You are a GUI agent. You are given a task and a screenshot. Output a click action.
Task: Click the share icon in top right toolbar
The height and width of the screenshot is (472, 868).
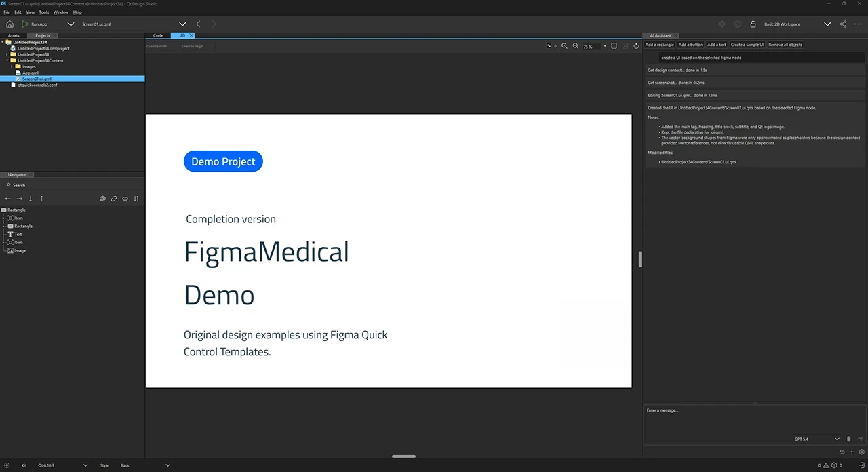click(843, 24)
